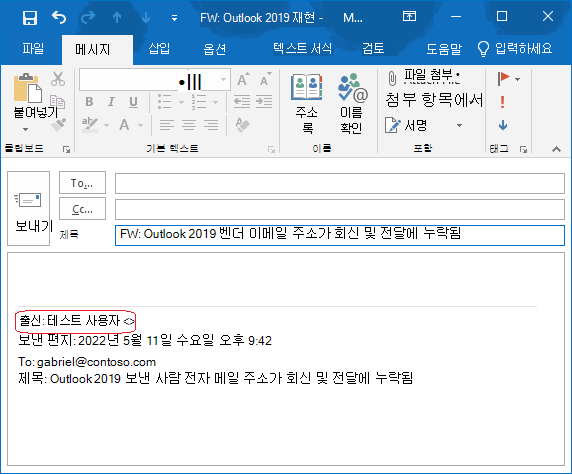Image resolution: width=572 pixels, height=474 pixels.
Task: Click the font name box
Action: (128, 80)
